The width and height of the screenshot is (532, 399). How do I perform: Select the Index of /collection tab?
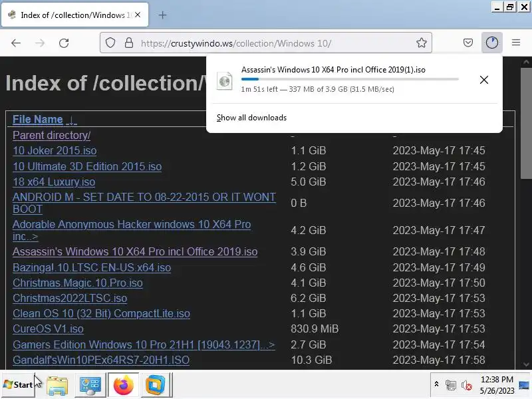pos(75,15)
